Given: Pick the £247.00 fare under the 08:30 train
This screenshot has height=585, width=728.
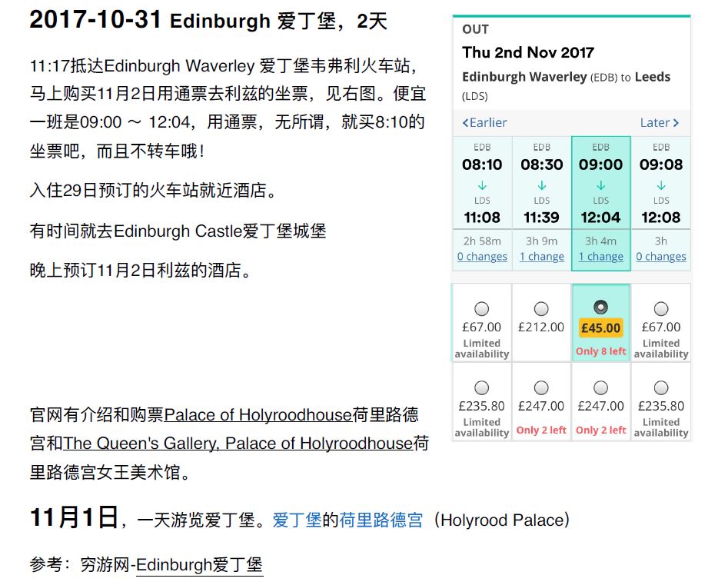Looking at the screenshot, I should pyautogui.click(x=541, y=388).
